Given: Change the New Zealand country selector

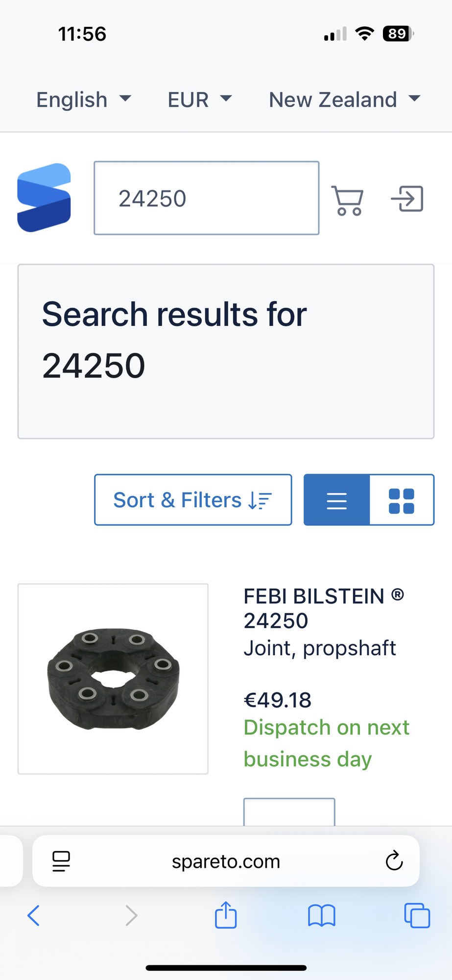Looking at the screenshot, I should [344, 99].
